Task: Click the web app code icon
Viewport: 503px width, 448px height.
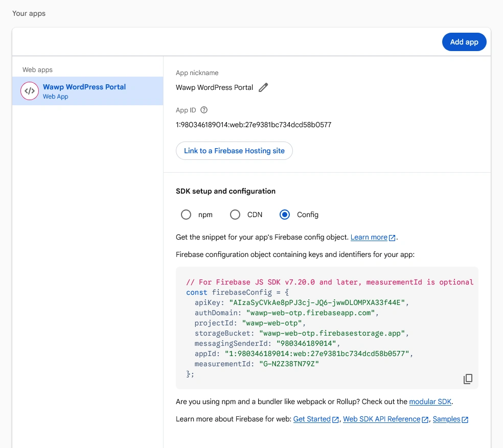Action: coord(30,91)
